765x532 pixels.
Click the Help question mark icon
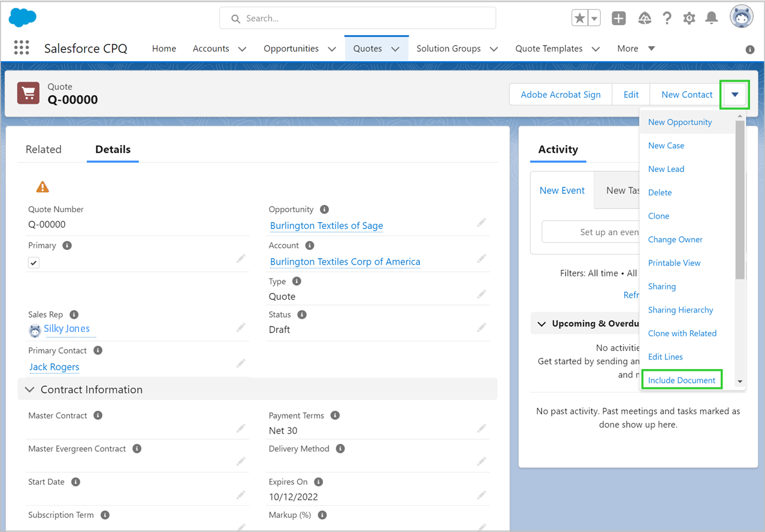(667, 18)
